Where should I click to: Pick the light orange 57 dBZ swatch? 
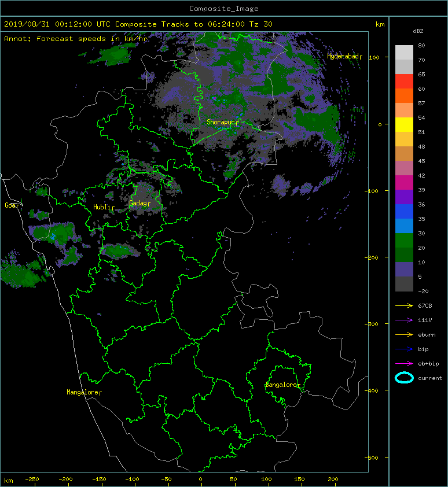(x=404, y=110)
